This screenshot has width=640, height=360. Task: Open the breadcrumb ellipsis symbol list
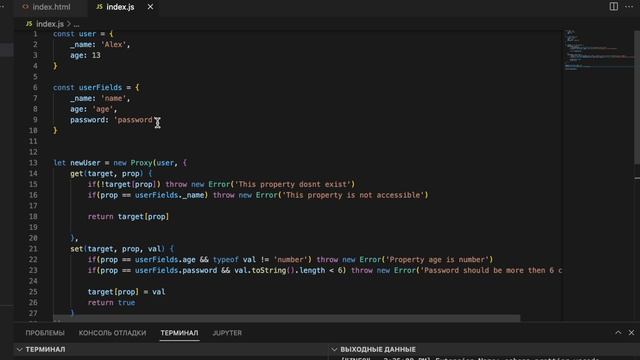(76, 24)
